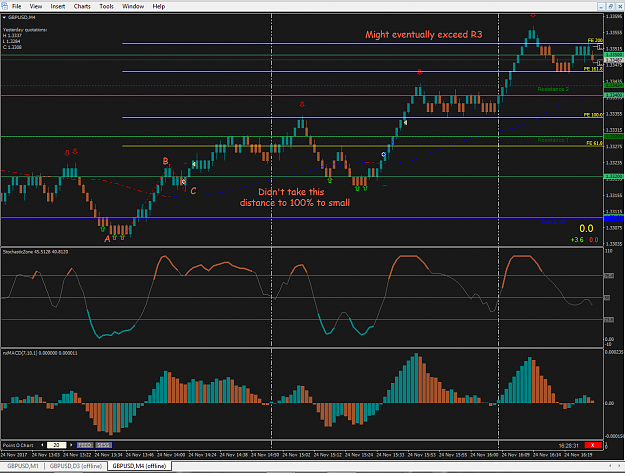Click the red X button at chart bottom

click(x=592, y=445)
